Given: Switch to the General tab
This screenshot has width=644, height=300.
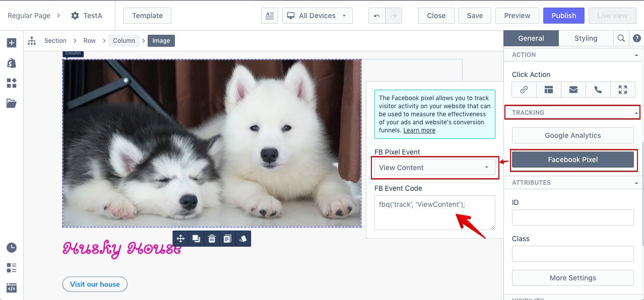Looking at the screenshot, I should coord(531,38).
